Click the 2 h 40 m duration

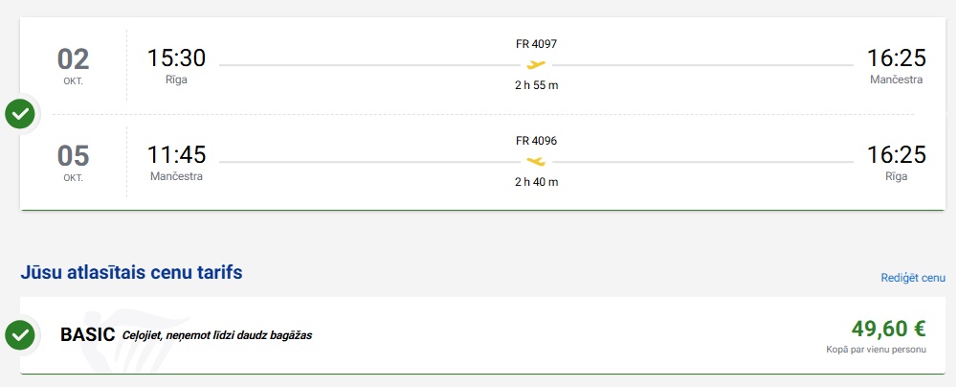click(536, 182)
